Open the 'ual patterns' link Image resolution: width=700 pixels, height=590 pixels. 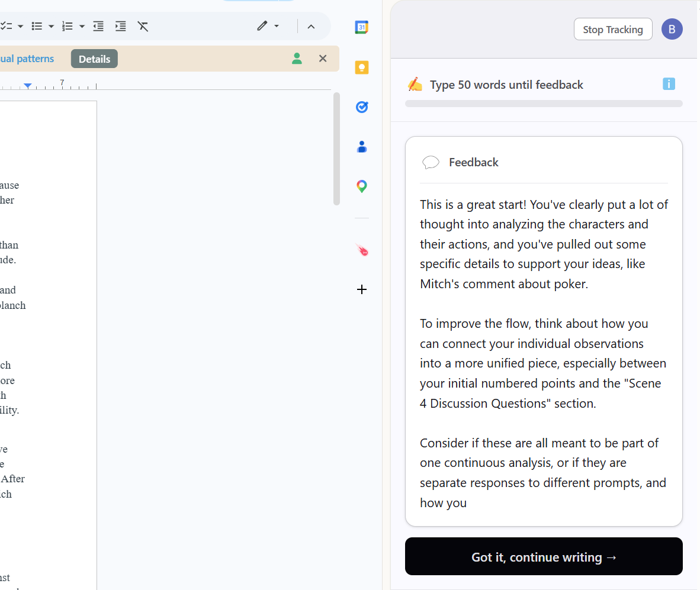(x=27, y=59)
